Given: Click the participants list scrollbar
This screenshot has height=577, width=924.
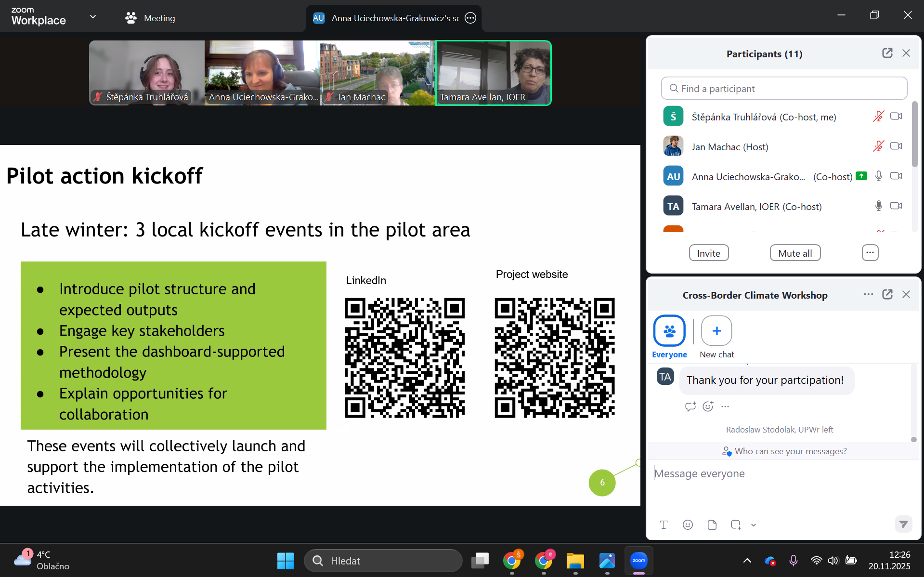Looking at the screenshot, I should click(x=914, y=135).
